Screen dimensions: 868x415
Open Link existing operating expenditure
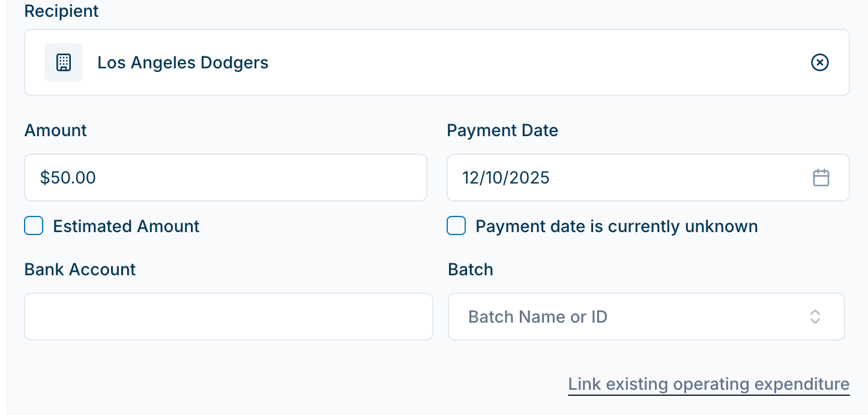click(708, 384)
